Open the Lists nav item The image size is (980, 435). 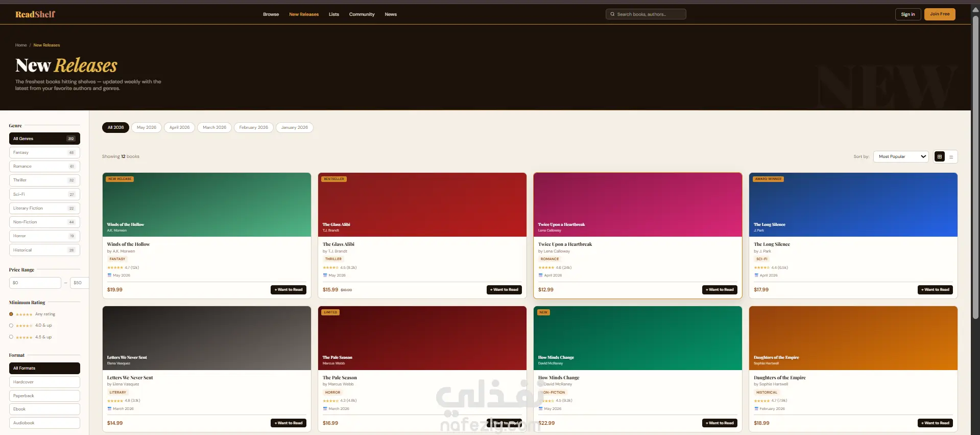pos(334,14)
